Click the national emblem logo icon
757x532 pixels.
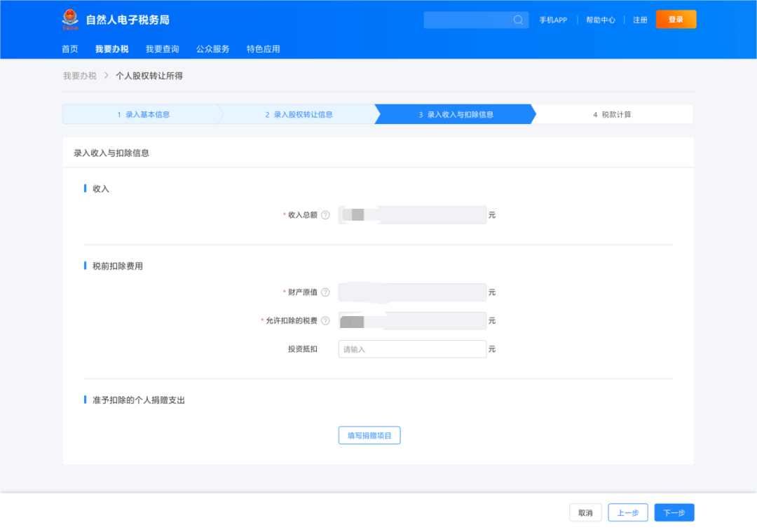pyautogui.click(x=69, y=20)
